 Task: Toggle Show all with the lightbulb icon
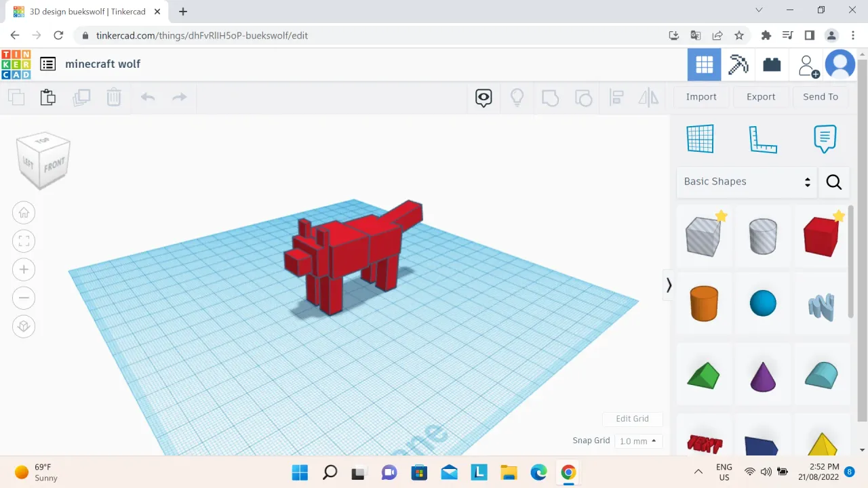point(517,97)
